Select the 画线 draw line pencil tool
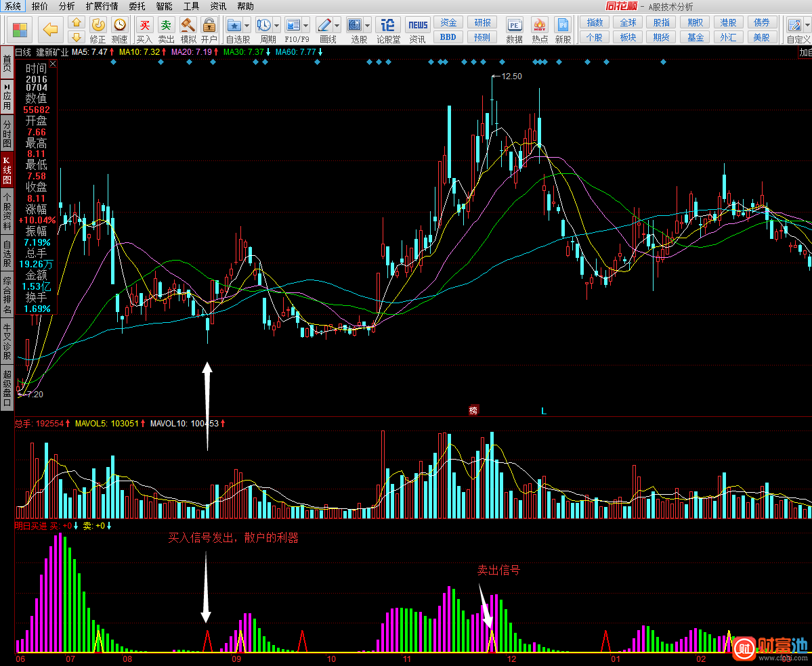The image size is (812, 666). pos(324,25)
